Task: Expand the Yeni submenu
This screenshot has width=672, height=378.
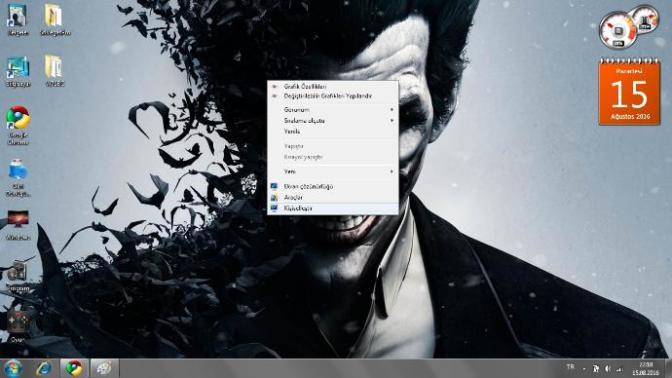Action: [333, 171]
